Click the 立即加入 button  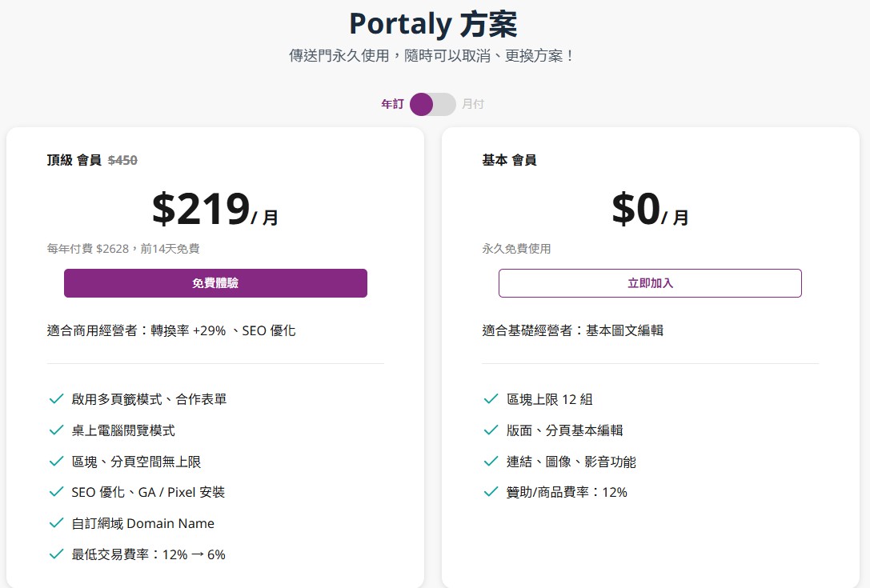[x=650, y=282]
